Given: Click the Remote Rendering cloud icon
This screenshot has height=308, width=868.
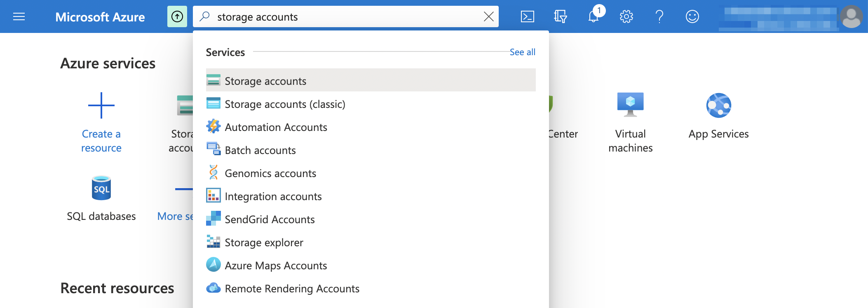Looking at the screenshot, I should click(x=213, y=287).
